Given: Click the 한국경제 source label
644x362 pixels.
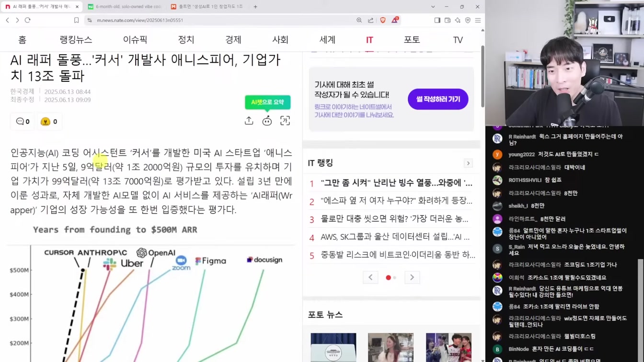Looking at the screenshot, I should coord(23,91).
